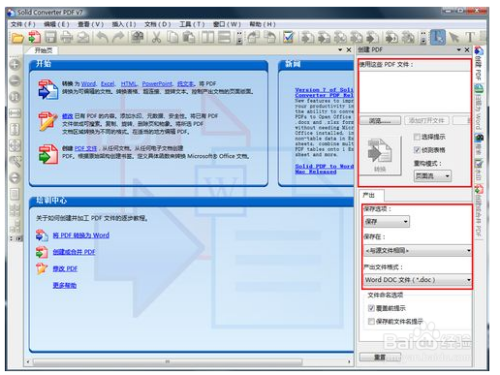Click the two-page layout toolbar icon
Image resolution: width=500 pixels, height=375 pixels.
pos(208,37)
